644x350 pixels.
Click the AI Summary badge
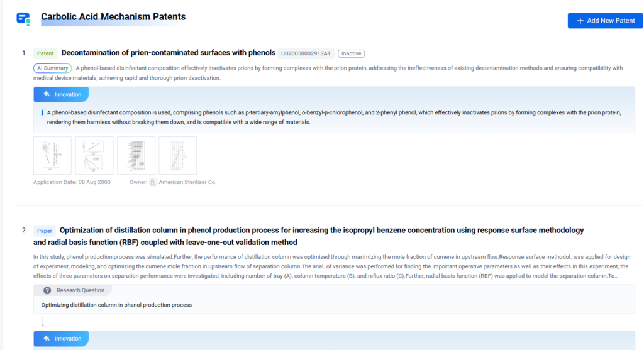(x=52, y=68)
